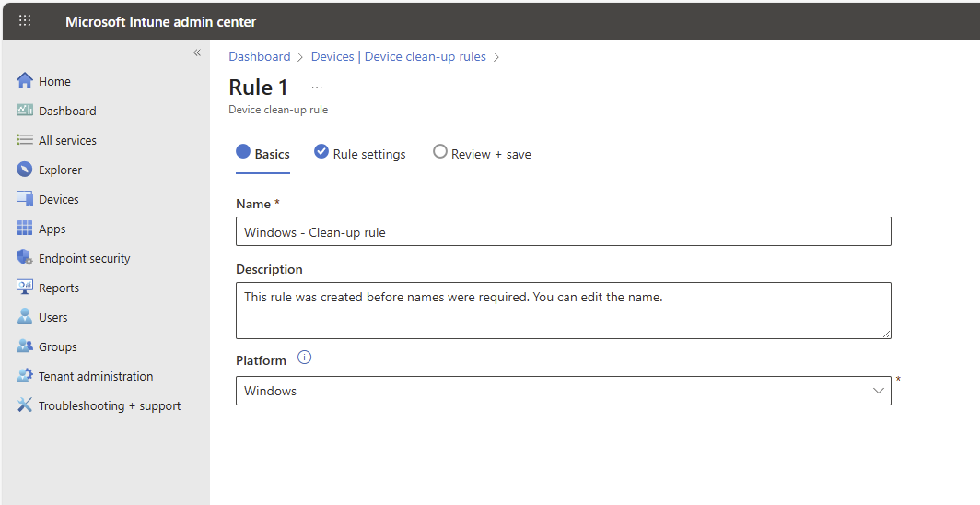Click the Apps grid icon
The width and height of the screenshot is (980, 505).
pyautogui.click(x=24, y=229)
